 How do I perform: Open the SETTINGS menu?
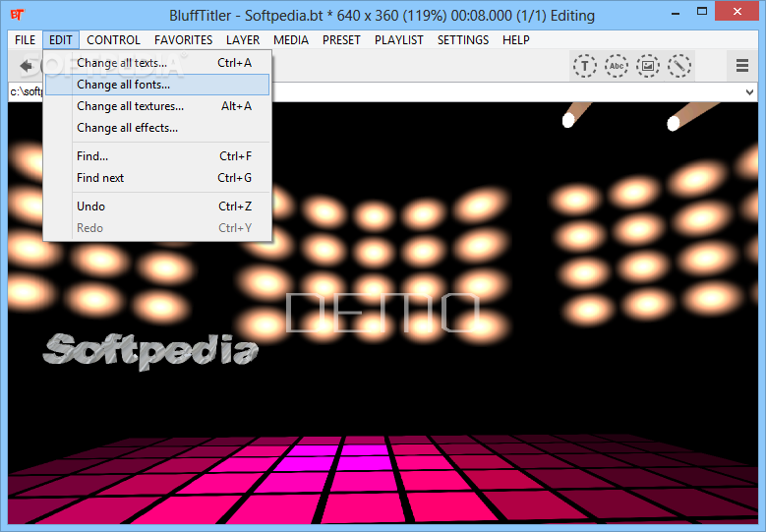tap(462, 40)
